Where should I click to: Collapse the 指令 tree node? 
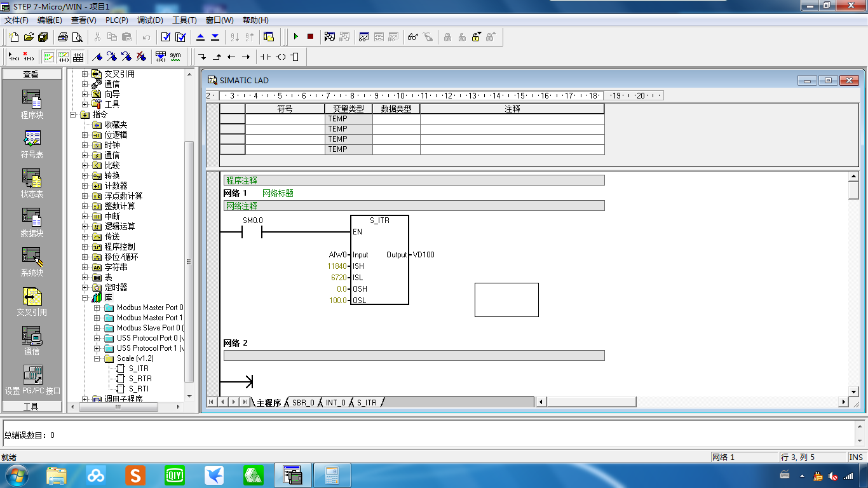pos(73,114)
